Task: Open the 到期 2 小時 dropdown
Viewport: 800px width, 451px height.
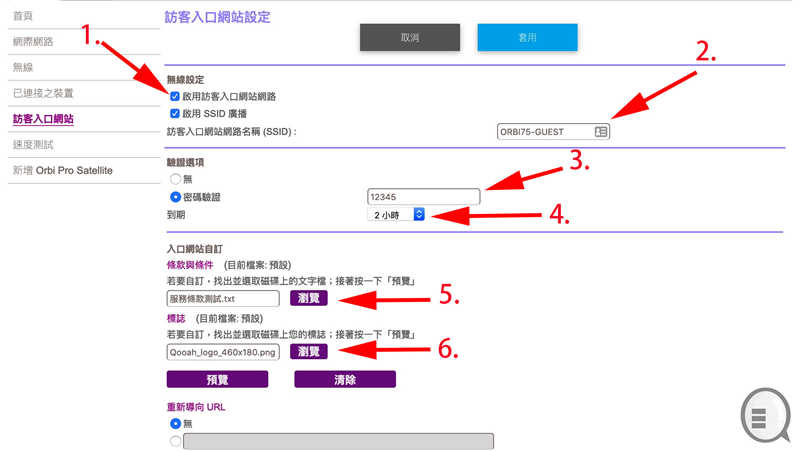Action: pos(396,215)
